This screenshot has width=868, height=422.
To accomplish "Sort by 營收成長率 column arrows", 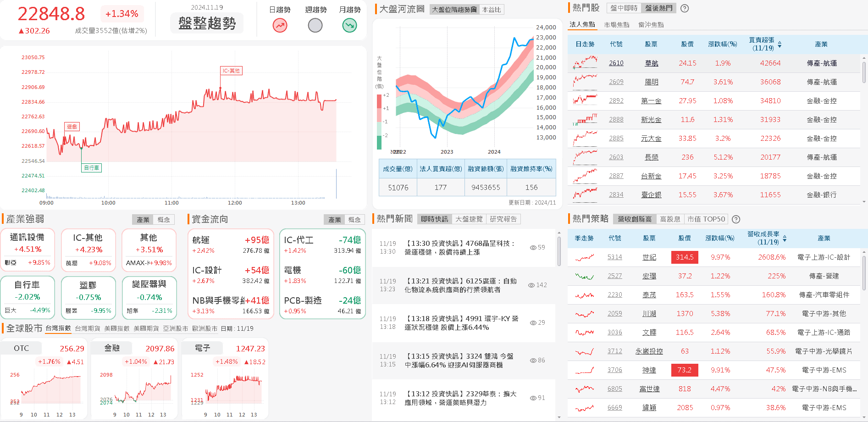I will tap(785, 239).
